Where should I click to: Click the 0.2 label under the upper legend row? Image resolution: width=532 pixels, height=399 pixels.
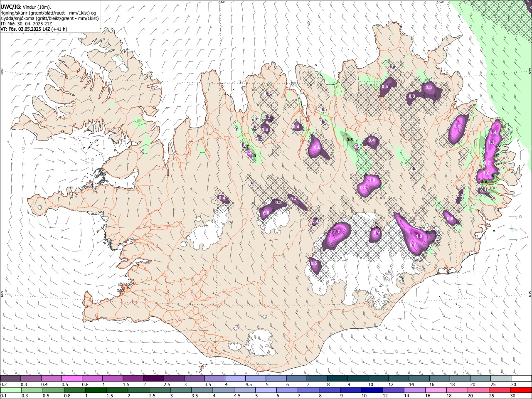3,384
